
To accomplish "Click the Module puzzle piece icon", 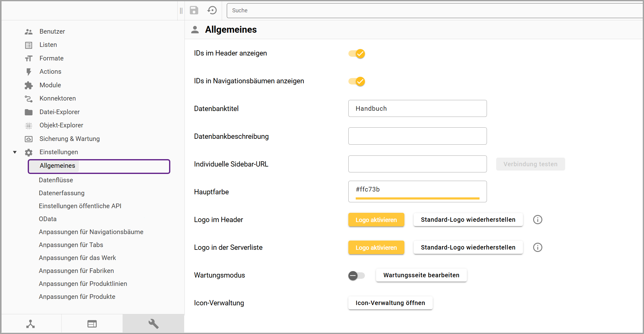I will tap(29, 85).
